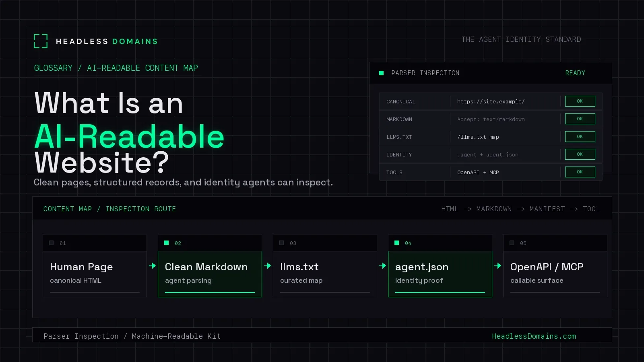The height and width of the screenshot is (362, 644).
Task: Click the gray square indicator on card 03
Action: pos(282,243)
